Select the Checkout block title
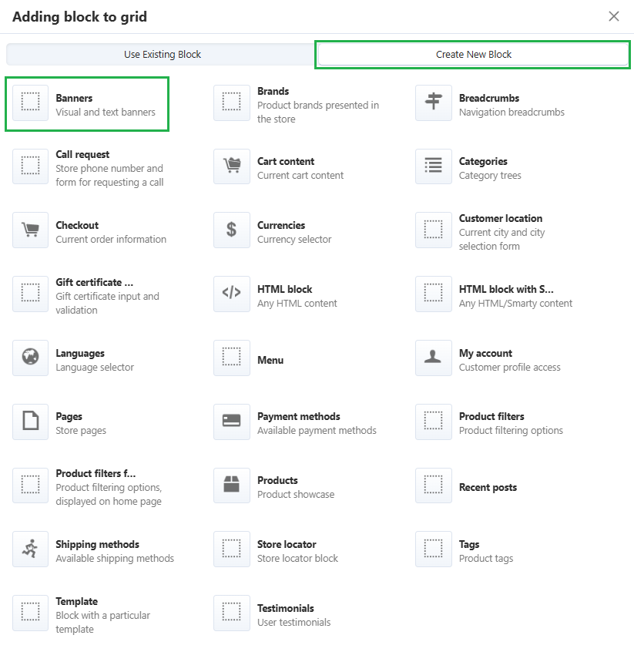Image resolution: width=634 pixels, height=672 pixels. (x=77, y=226)
